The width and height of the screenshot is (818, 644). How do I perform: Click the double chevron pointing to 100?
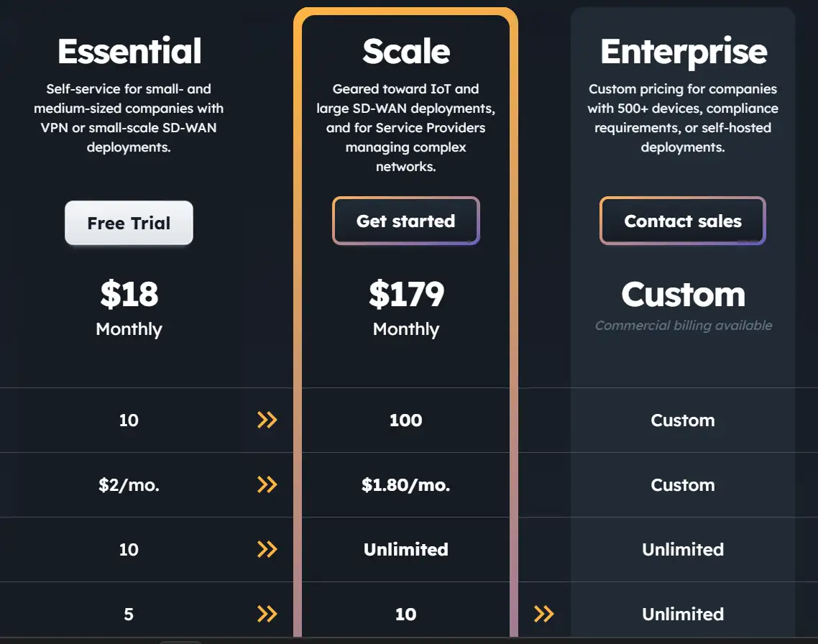click(x=267, y=420)
